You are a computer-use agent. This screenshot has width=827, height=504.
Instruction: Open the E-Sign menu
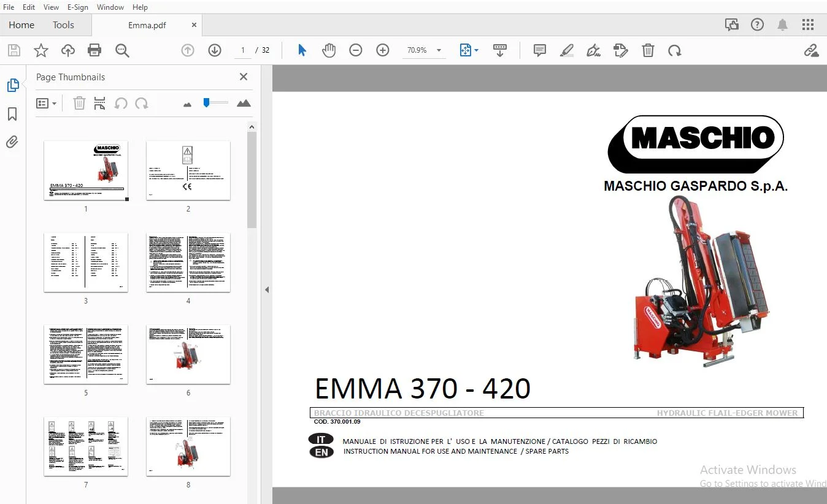pos(78,7)
